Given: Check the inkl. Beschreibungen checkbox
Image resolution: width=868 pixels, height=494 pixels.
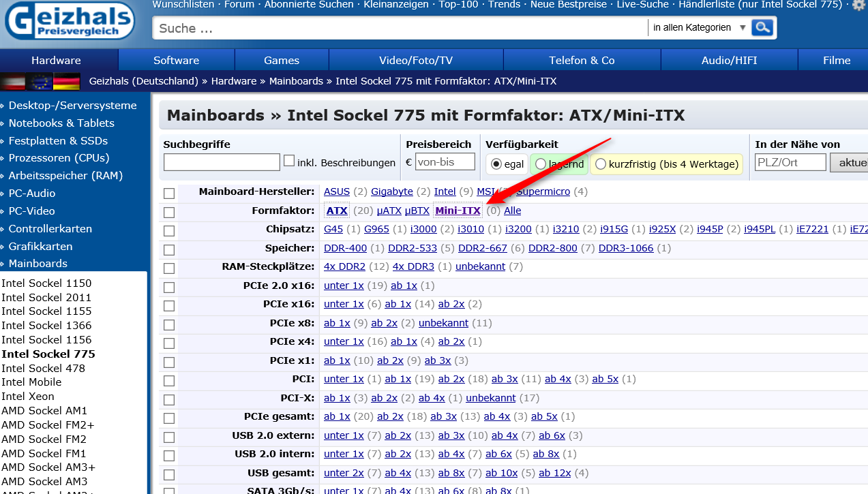Looking at the screenshot, I should 289,161.
